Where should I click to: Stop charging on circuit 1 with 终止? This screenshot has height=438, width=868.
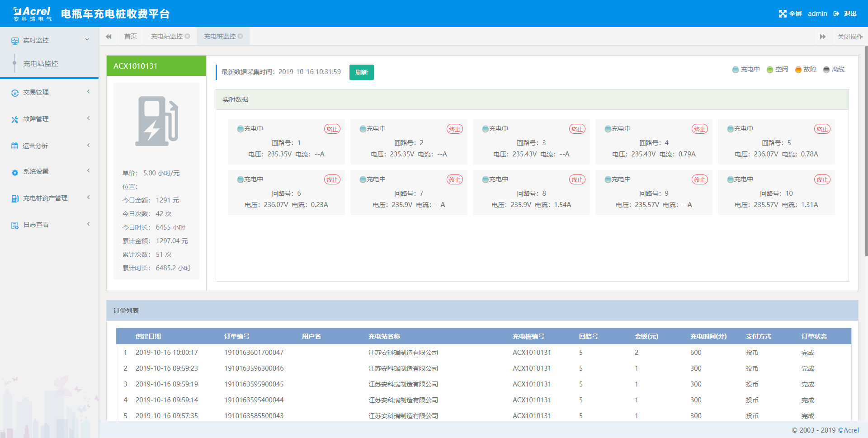[x=332, y=129]
